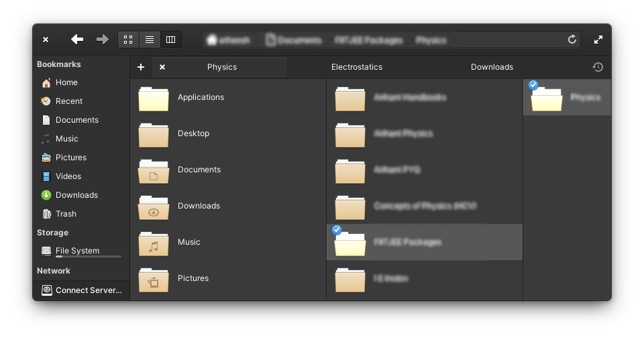Go forward with the right arrow
The height and width of the screenshot is (342, 644).
click(x=102, y=40)
